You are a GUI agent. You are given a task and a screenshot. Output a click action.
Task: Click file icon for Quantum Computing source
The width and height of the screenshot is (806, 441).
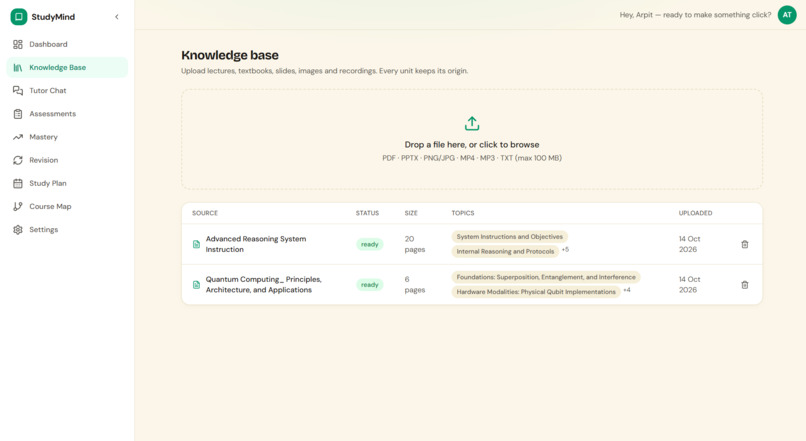[196, 285]
